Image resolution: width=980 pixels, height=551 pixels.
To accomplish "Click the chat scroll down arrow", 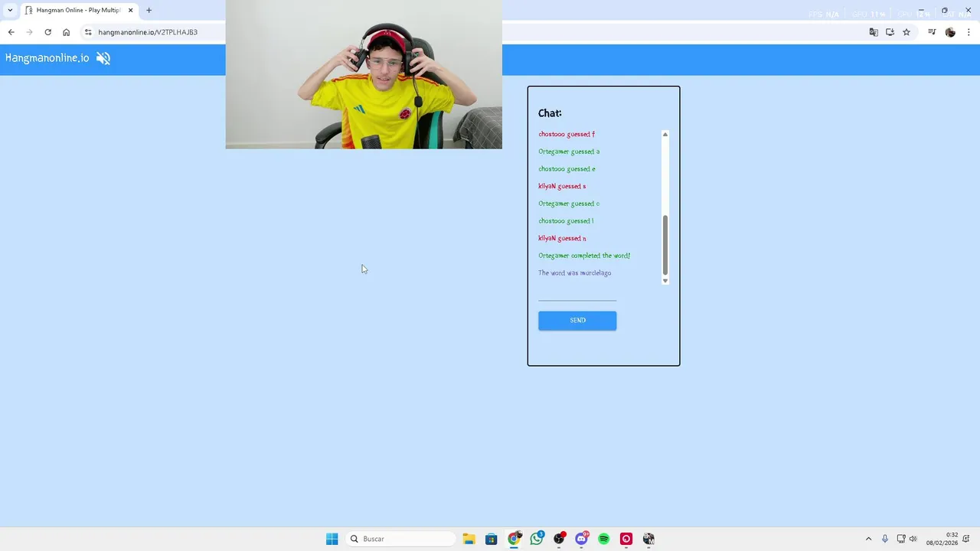I will click(665, 281).
